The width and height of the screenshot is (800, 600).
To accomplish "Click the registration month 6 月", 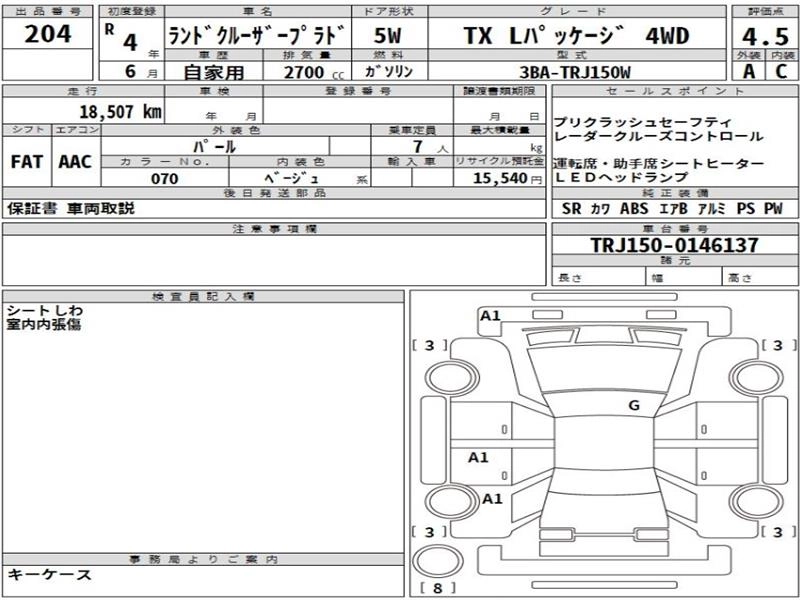I will point(141,71).
